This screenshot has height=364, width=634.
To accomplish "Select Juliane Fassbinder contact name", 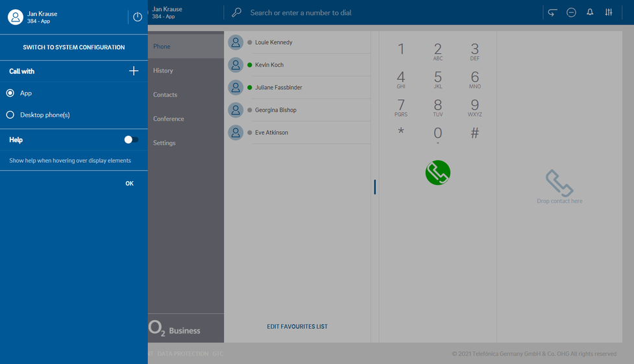I will point(278,88).
